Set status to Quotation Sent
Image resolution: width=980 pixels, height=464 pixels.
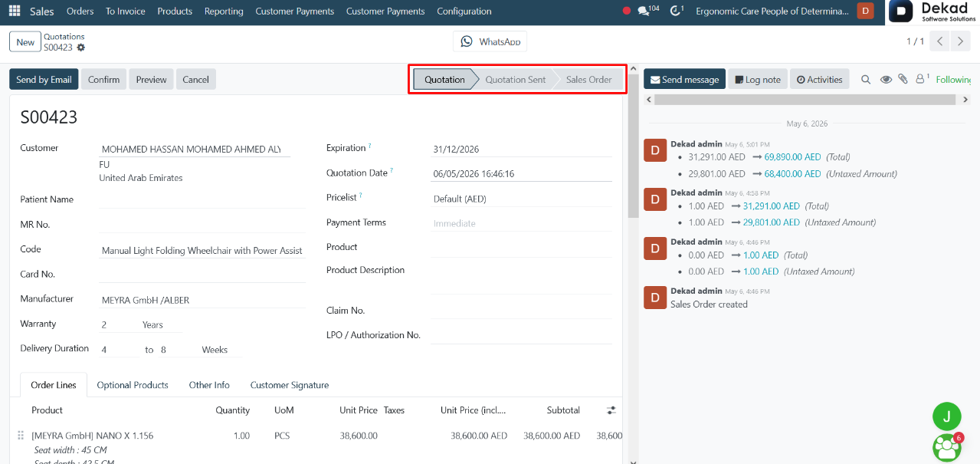click(x=516, y=79)
